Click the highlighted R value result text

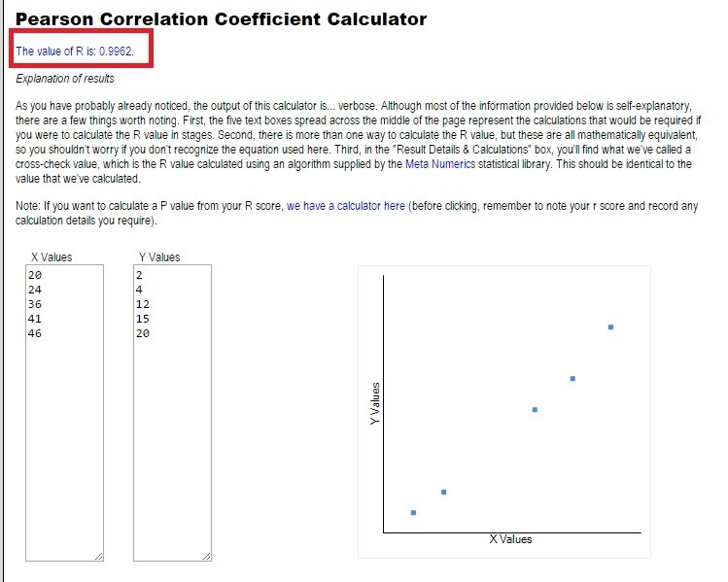[x=75, y=51]
